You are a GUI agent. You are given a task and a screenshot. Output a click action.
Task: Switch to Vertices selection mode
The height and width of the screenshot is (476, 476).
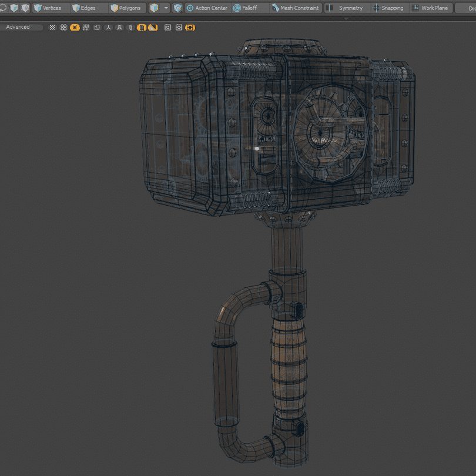[48, 8]
